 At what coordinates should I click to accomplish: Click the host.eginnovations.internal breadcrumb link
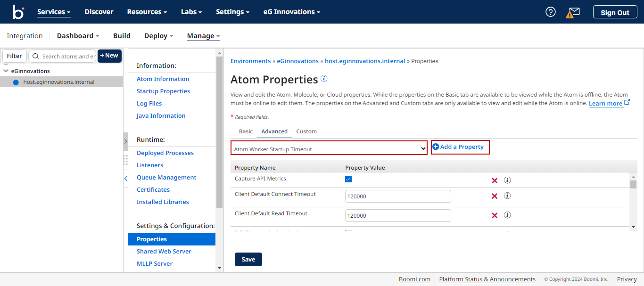[365, 61]
